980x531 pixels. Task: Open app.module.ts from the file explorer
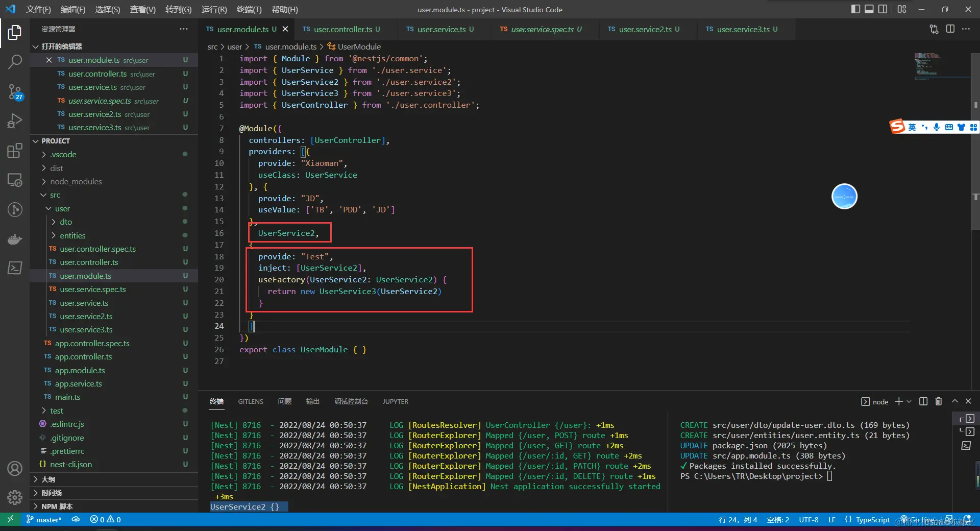coord(80,370)
